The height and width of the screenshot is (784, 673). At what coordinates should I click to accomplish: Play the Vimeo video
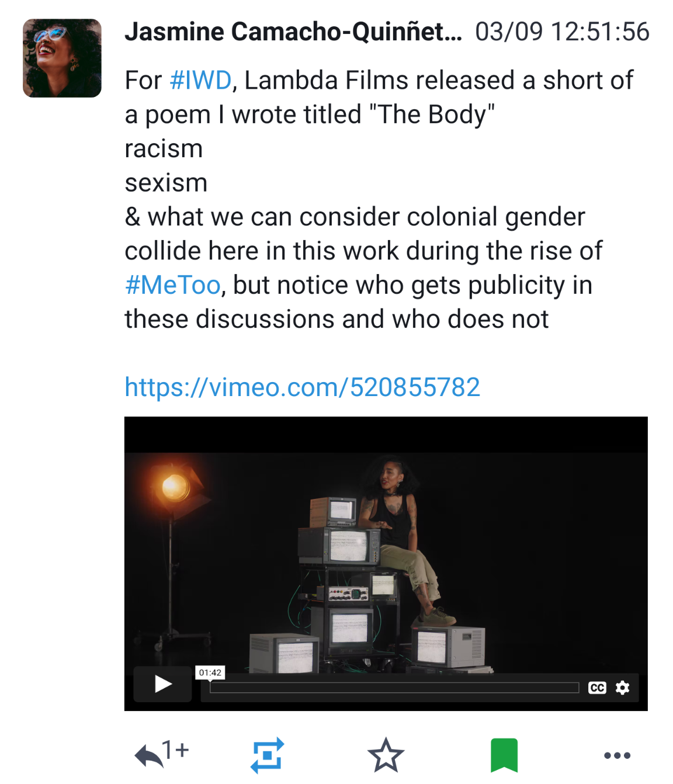coord(163,684)
